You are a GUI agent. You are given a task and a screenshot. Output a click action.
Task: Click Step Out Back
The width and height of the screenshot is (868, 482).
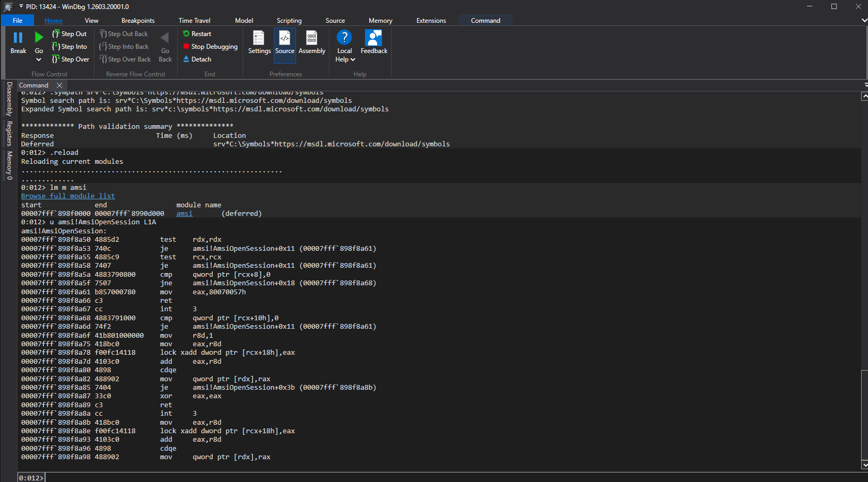[x=124, y=34]
